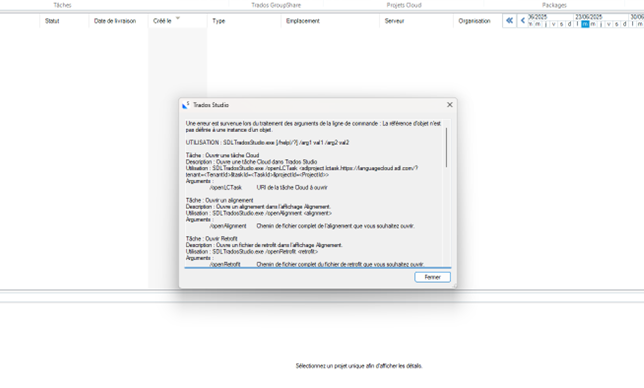Jump back with the double-chevron timeline button

509,21
